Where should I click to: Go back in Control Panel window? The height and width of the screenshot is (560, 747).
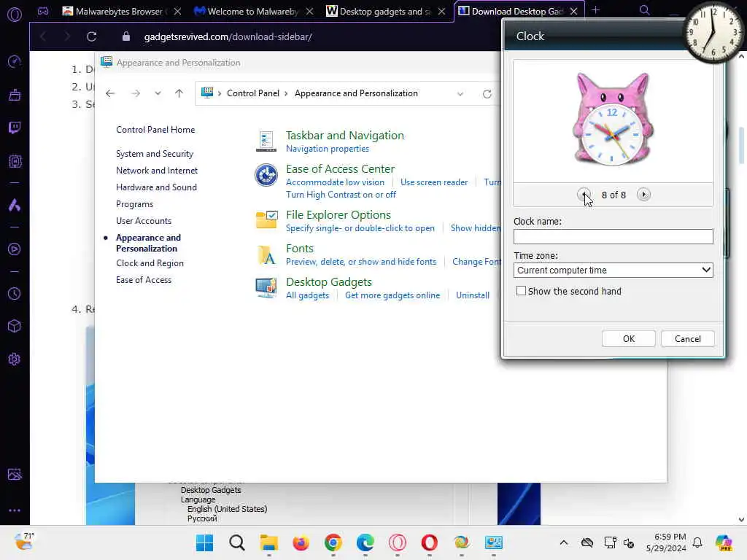(110, 93)
